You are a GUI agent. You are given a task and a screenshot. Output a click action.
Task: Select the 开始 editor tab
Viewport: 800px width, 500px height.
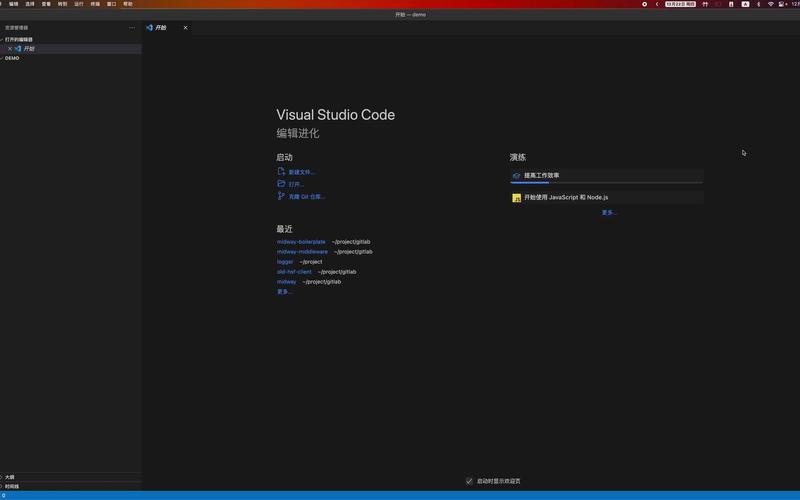[166, 28]
